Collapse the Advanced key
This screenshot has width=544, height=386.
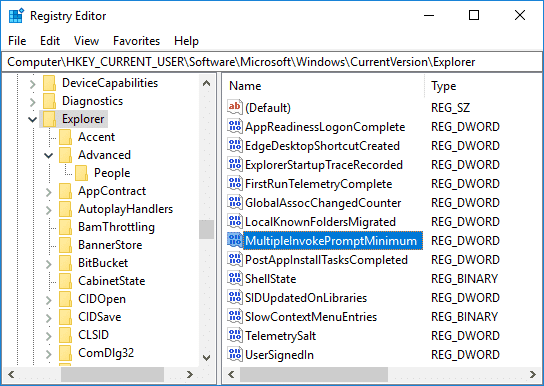49,156
